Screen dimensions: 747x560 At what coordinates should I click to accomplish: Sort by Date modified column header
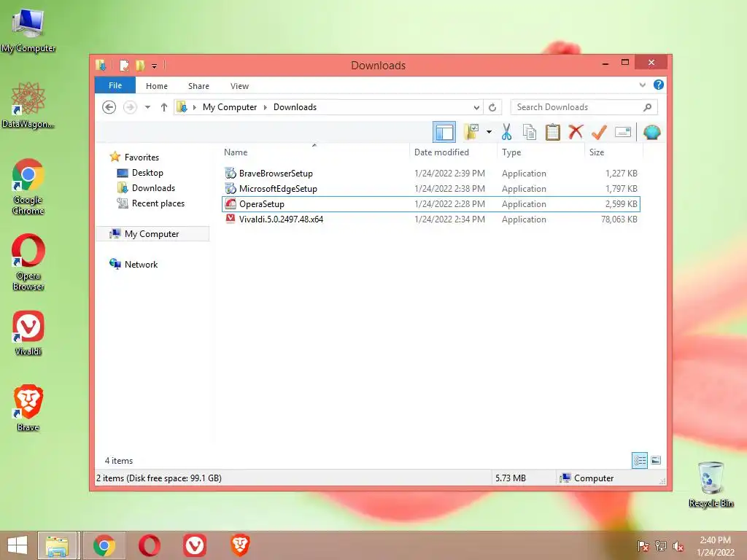click(441, 152)
